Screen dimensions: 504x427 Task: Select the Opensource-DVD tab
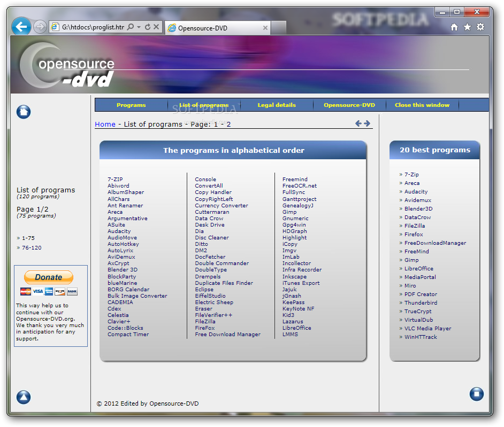click(218, 28)
